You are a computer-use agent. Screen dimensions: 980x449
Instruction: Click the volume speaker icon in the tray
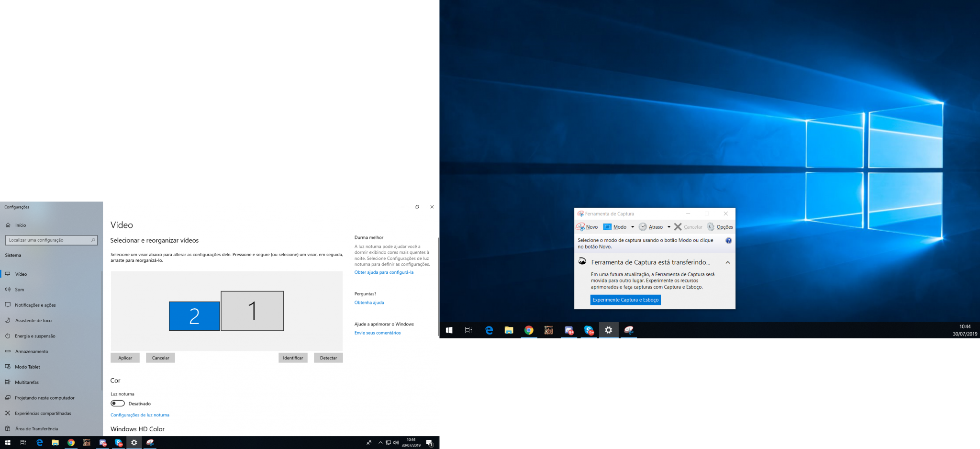point(396,443)
